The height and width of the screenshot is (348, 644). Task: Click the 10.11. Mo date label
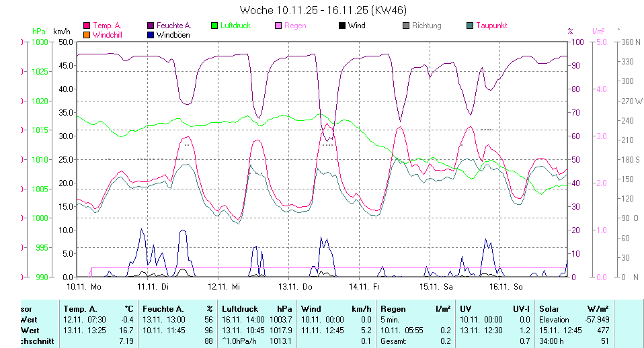coord(83,286)
